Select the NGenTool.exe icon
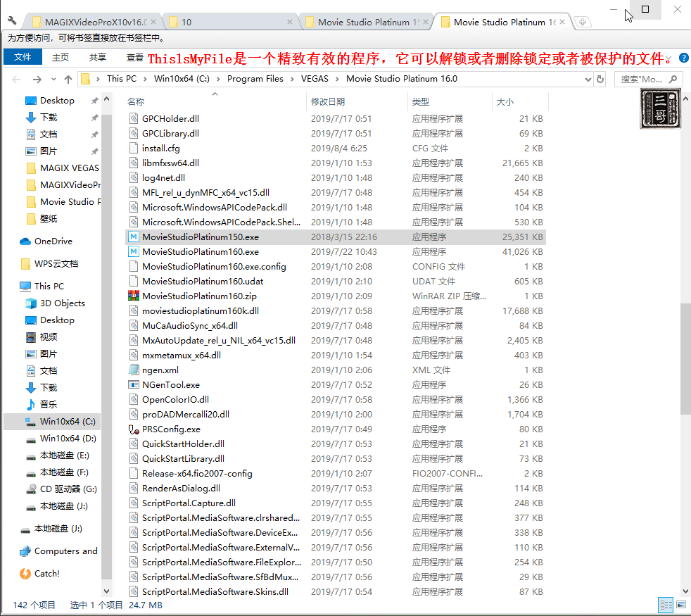This screenshot has height=616, width=691. (134, 384)
